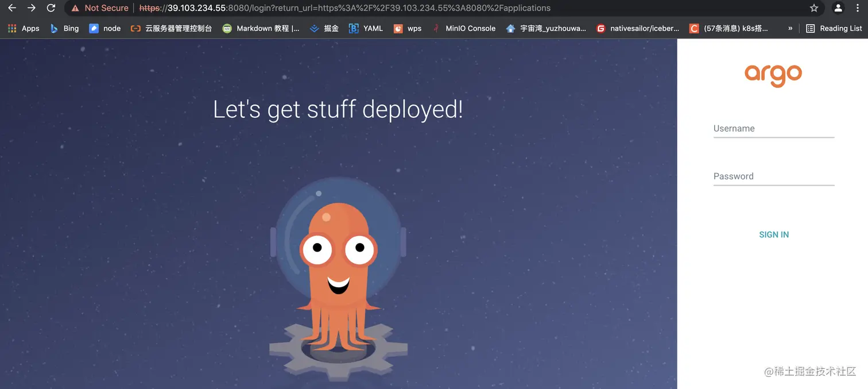Open the Bing bookmark
This screenshot has height=389, width=868.
click(x=64, y=28)
